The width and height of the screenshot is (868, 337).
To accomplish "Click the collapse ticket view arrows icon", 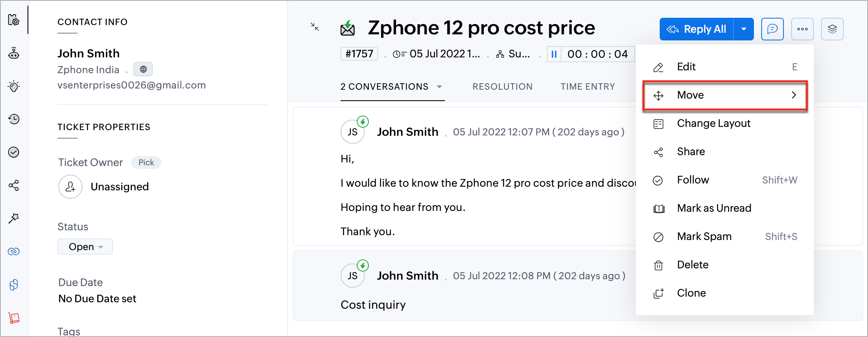I will [x=315, y=27].
